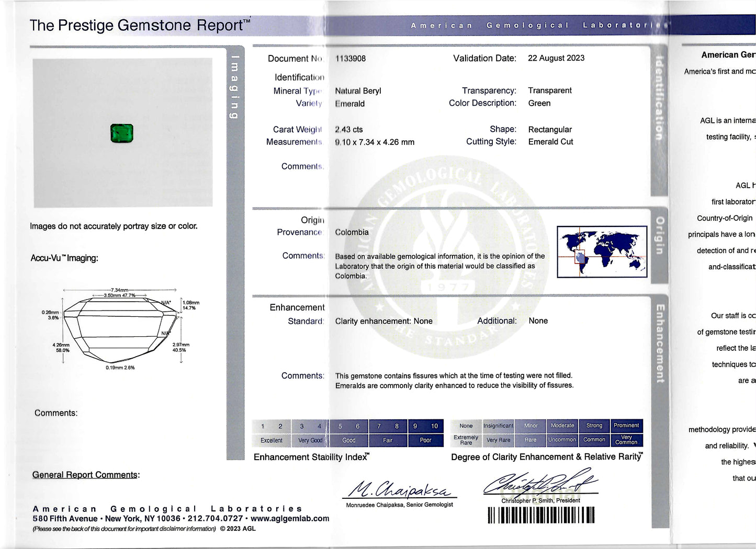Open the vertical Enhancement side tab
The width and height of the screenshot is (756, 549).
coord(660,344)
